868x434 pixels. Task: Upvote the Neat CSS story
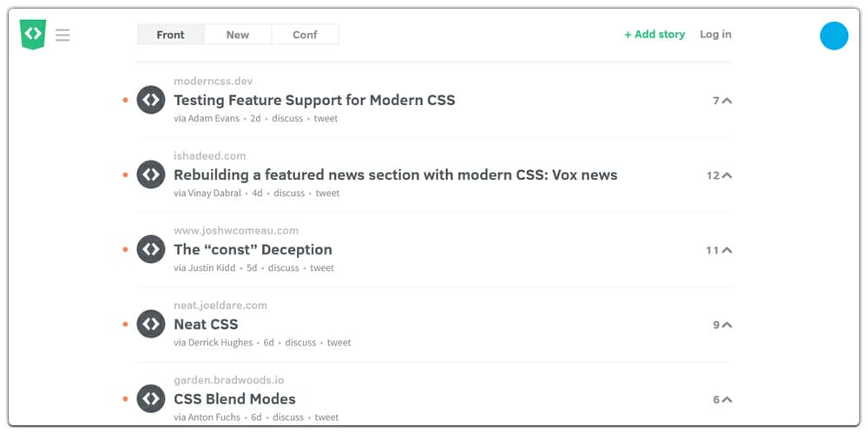727,325
